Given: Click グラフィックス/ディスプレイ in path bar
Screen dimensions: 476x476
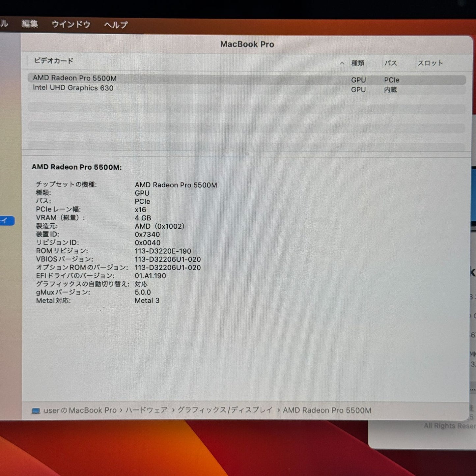Looking at the screenshot, I should point(225,410).
